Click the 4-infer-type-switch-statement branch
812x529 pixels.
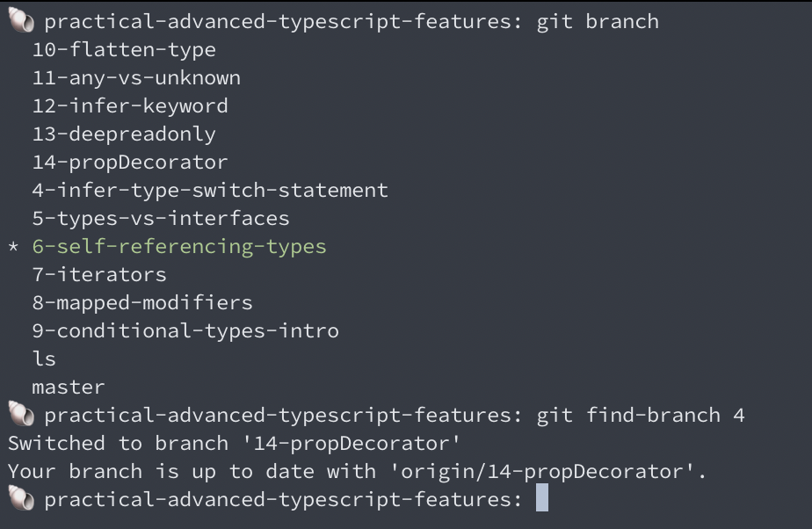210,191
